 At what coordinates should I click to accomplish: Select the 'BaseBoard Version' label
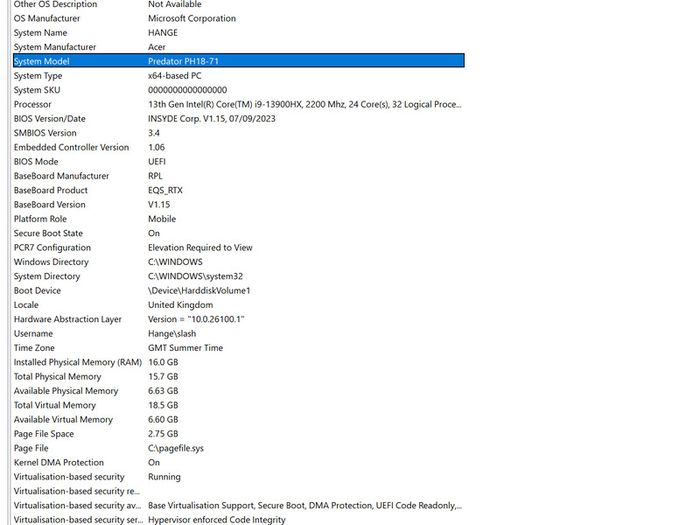pyautogui.click(x=50, y=204)
